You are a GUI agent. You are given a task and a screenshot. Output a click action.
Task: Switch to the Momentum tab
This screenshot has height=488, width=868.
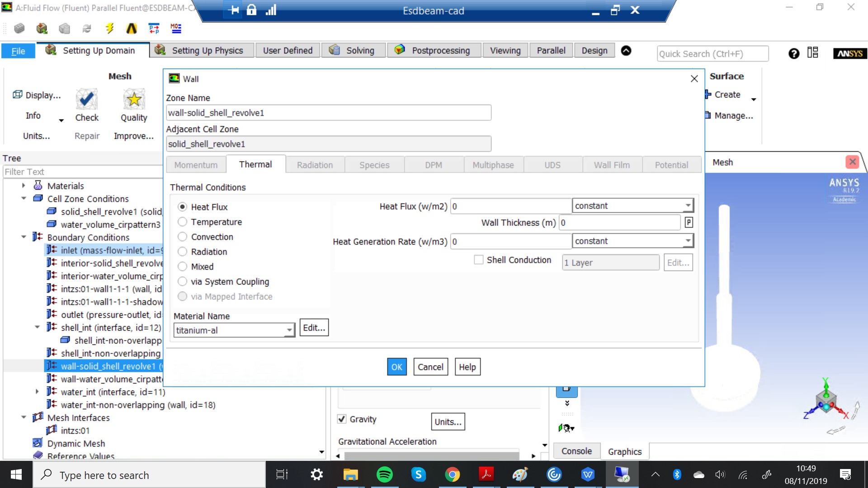tap(196, 165)
